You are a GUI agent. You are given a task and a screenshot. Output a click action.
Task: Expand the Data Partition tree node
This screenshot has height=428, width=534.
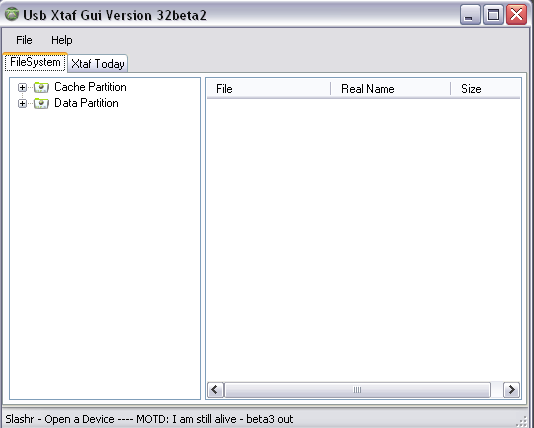22,104
